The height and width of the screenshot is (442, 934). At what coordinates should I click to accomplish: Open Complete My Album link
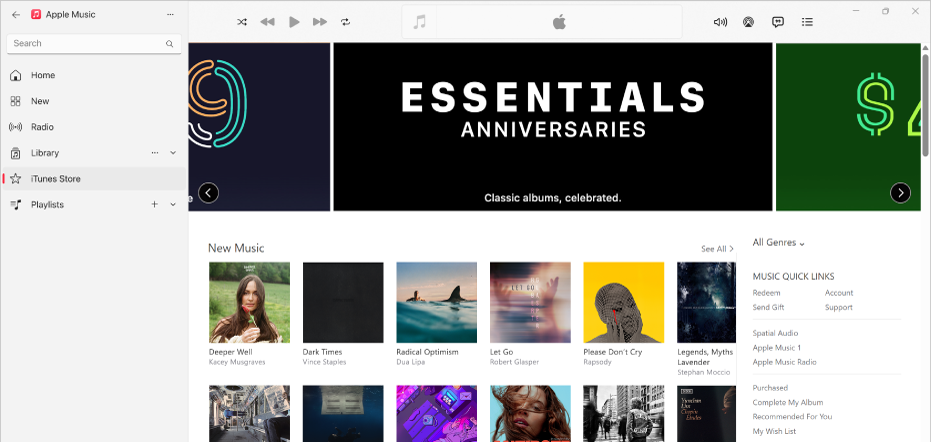pyautogui.click(x=787, y=403)
